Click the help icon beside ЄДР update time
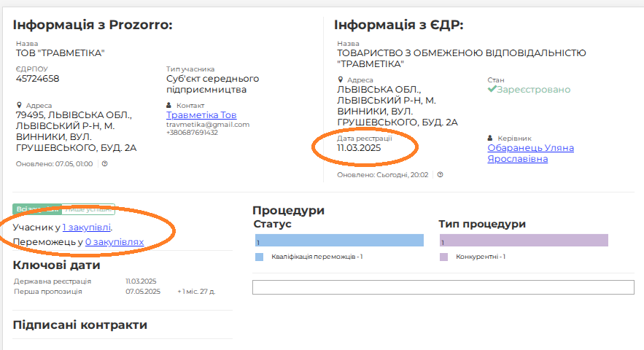The width and height of the screenshot is (644, 350). [x=440, y=175]
